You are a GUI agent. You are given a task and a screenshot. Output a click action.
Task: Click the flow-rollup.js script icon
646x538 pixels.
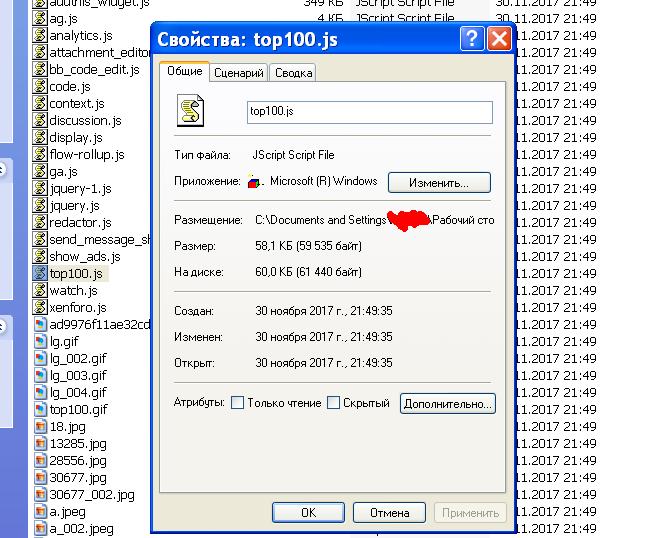(40, 154)
